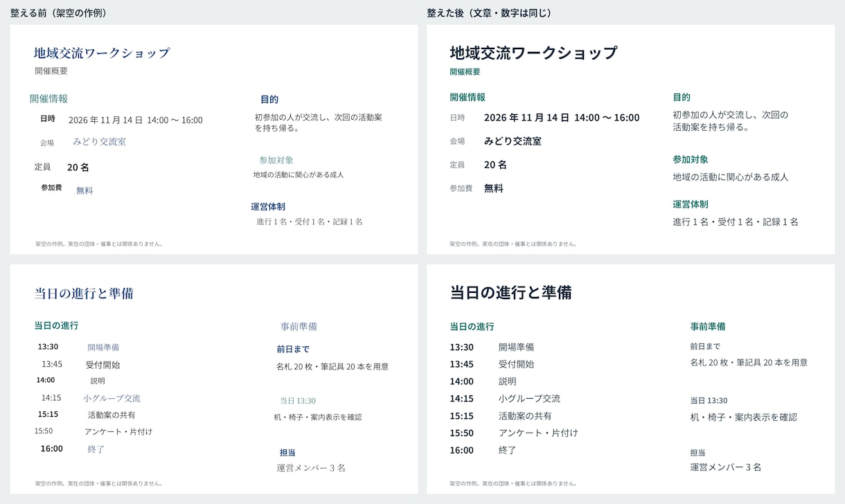Click "アンケート・片付け" in the 整えた後 schedule
The width and height of the screenshot is (845, 504).
click(x=538, y=433)
